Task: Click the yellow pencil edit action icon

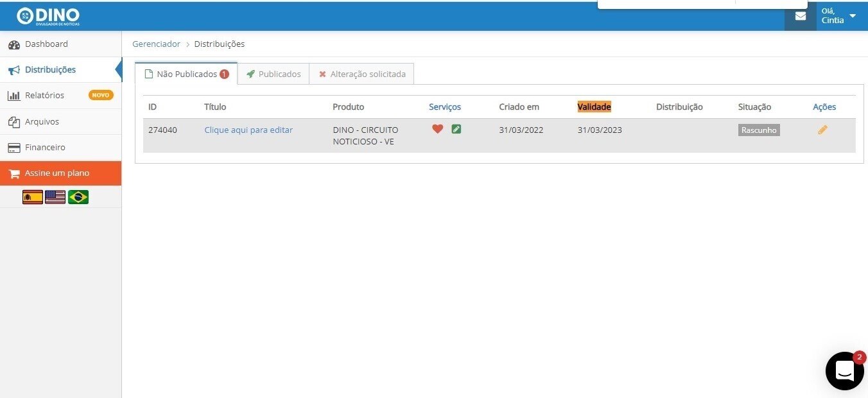Action: click(822, 130)
